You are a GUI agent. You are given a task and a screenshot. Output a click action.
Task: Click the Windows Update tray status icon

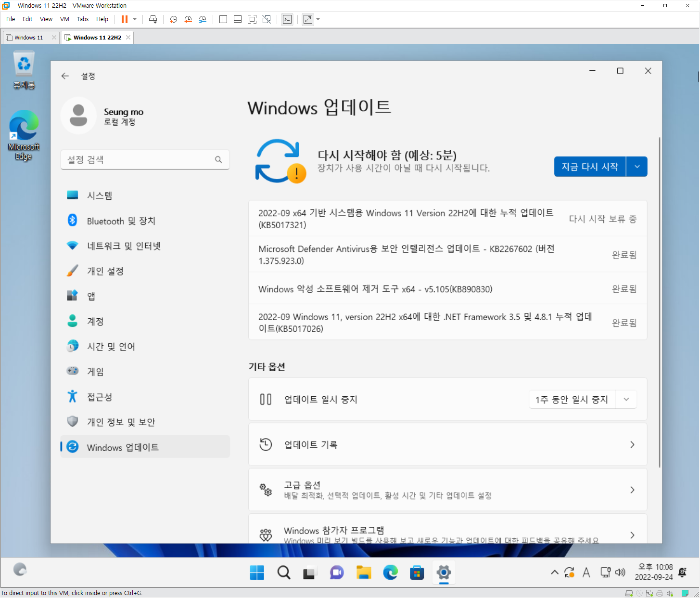point(570,572)
